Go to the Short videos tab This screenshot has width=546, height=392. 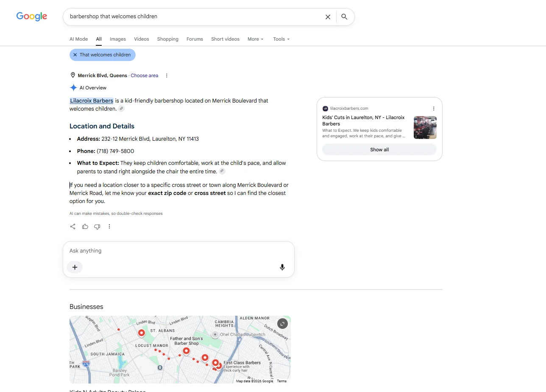(225, 39)
